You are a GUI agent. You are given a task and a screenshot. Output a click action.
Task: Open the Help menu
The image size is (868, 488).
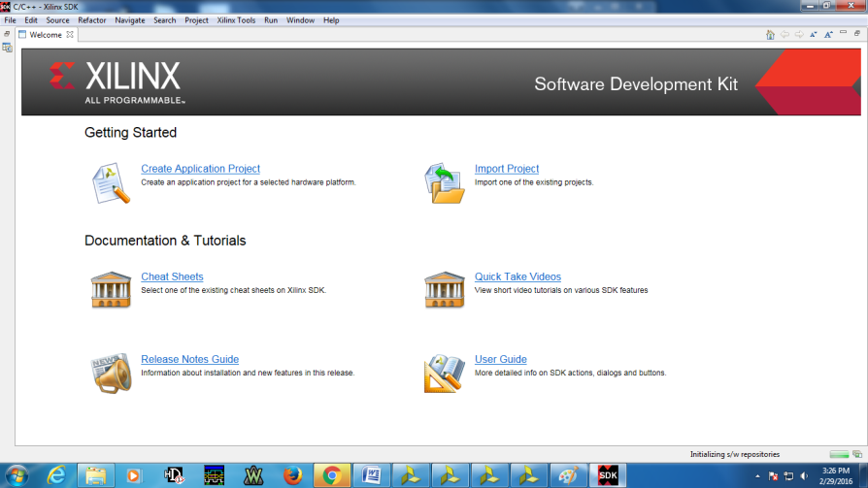click(331, 20)
